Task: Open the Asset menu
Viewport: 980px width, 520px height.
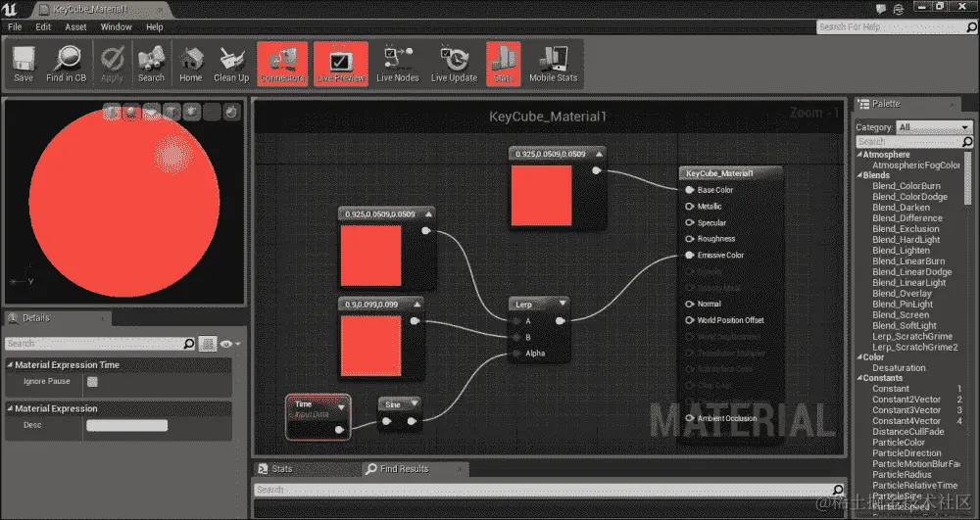Action: (75, 26)
